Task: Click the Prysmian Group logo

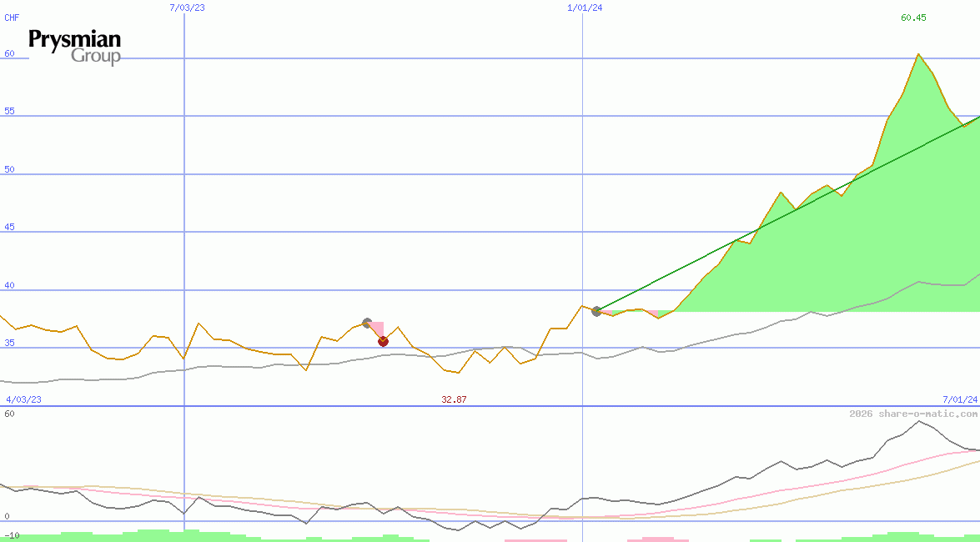Action: pos(75,47)
